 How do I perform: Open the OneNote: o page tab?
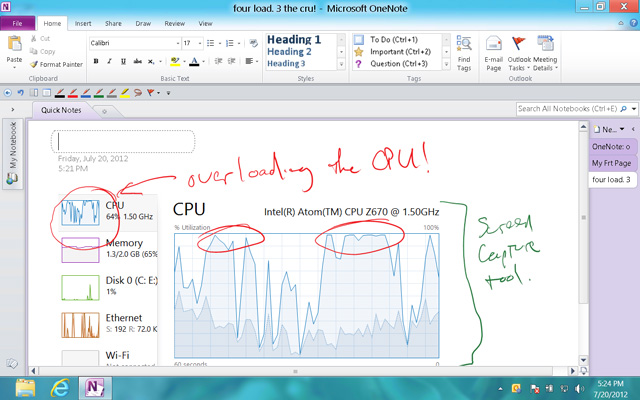click(x=612, y=147)
